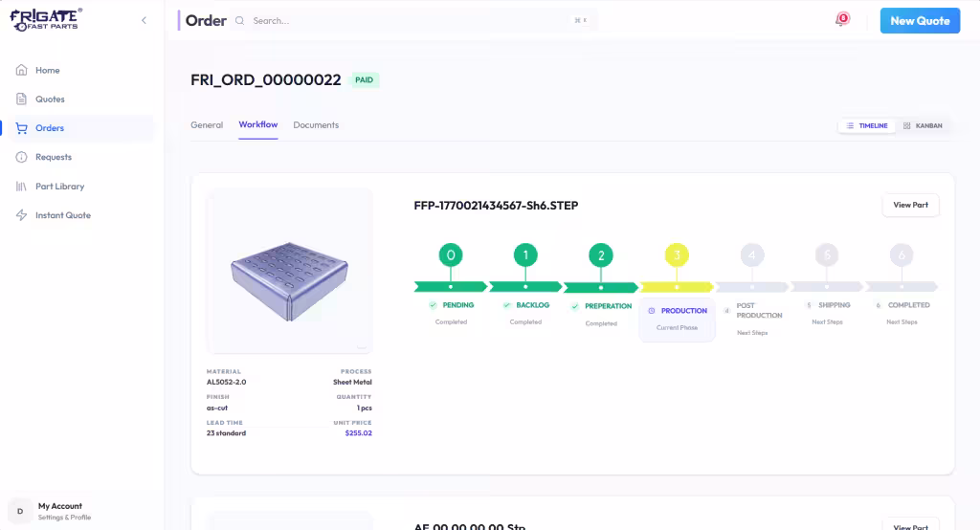Image resolution: width=980 pixels, height=530 pixels.
Task: Click the Frigate Fast Parts logo
Action: 46,19
